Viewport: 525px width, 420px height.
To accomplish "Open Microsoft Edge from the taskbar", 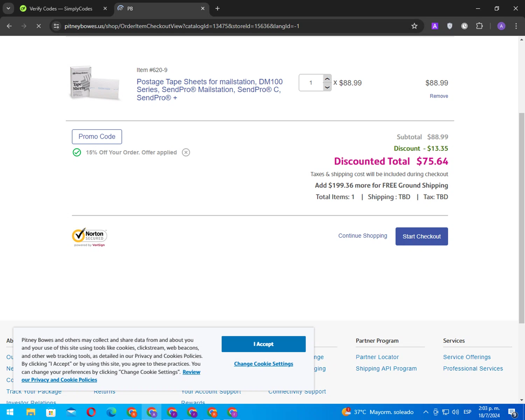I will (x=111, y=412).
